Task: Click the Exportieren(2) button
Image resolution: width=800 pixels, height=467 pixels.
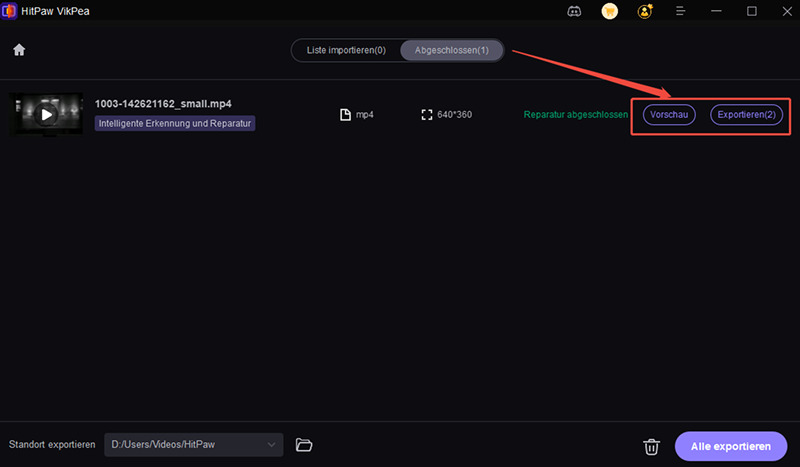Action: (746, 114)
